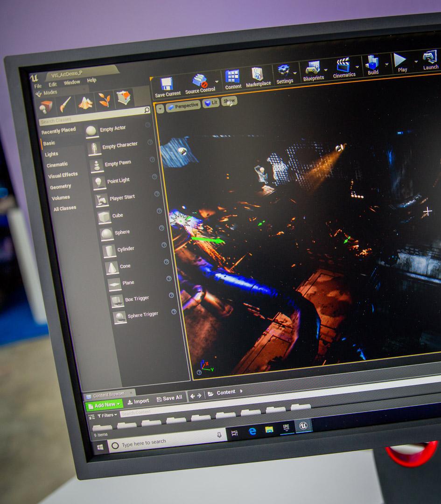Open Epic Games Launcher from taskbar

pos(286,427)
